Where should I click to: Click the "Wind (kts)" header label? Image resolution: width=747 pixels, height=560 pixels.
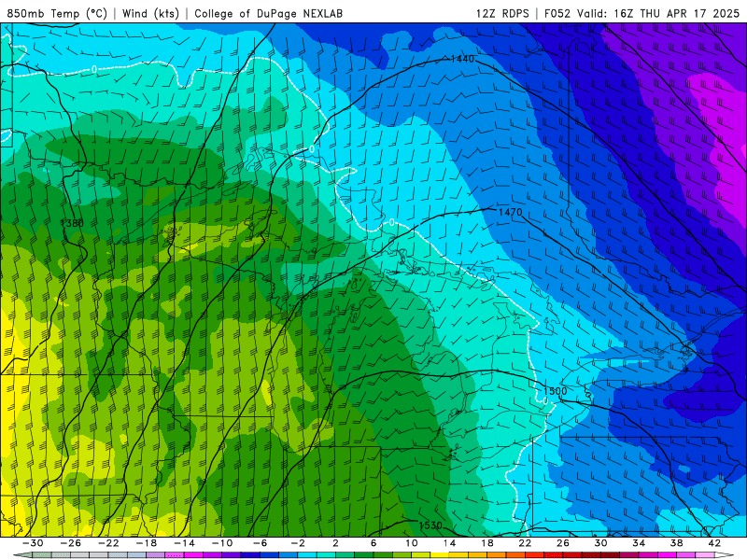coord(150,13)
